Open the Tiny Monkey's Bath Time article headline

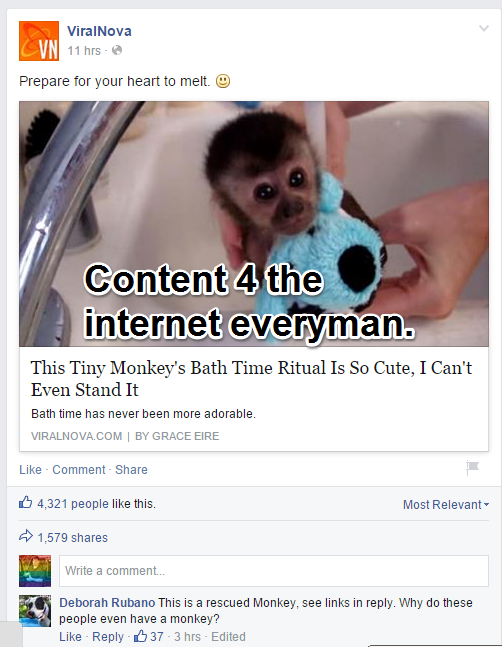click(251, 378)
